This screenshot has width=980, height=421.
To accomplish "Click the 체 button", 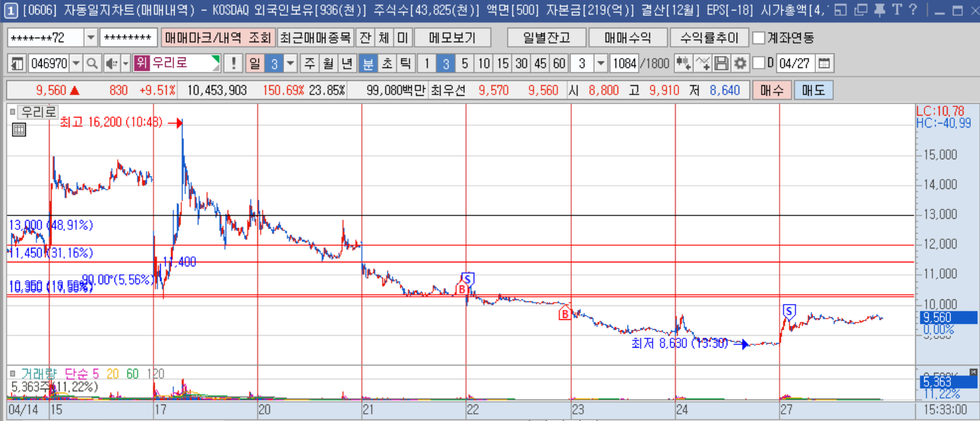I will tap(384, 38).
